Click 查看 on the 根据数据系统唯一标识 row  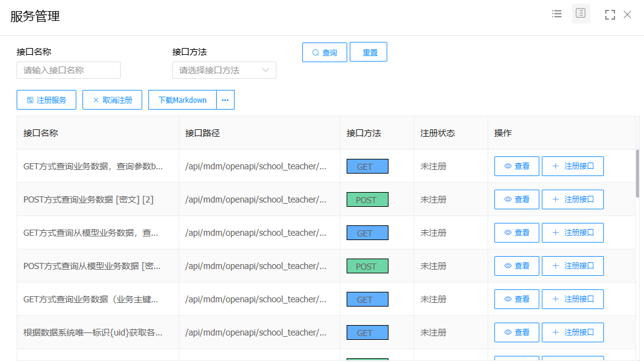click(x=517, y=332)
